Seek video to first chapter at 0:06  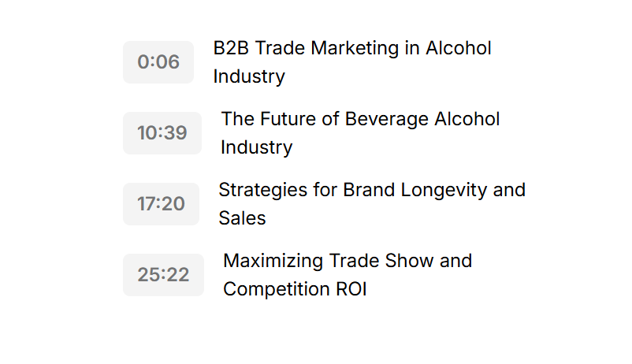[x=158, y=62]
